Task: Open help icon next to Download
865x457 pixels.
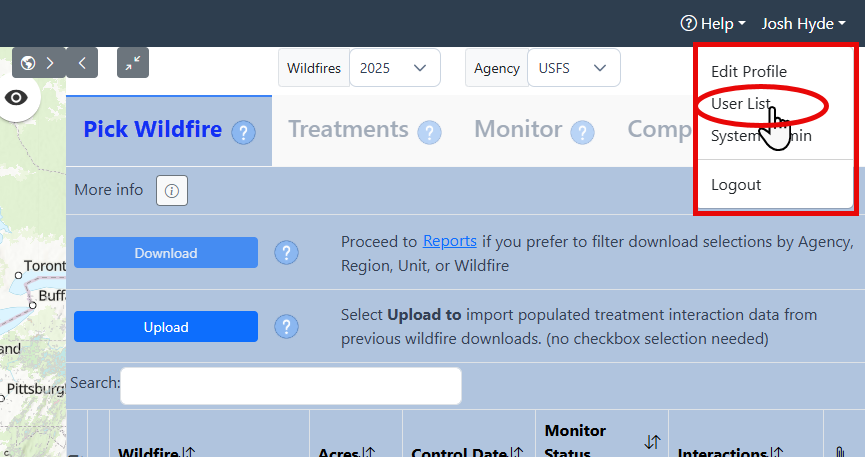Action: click(286, 253)
